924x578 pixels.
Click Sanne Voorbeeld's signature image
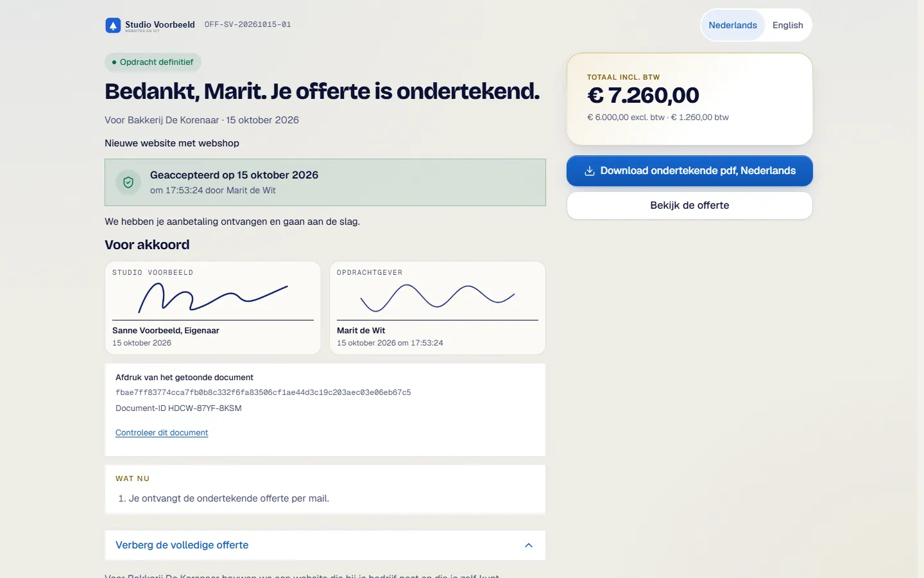point(213,299)
